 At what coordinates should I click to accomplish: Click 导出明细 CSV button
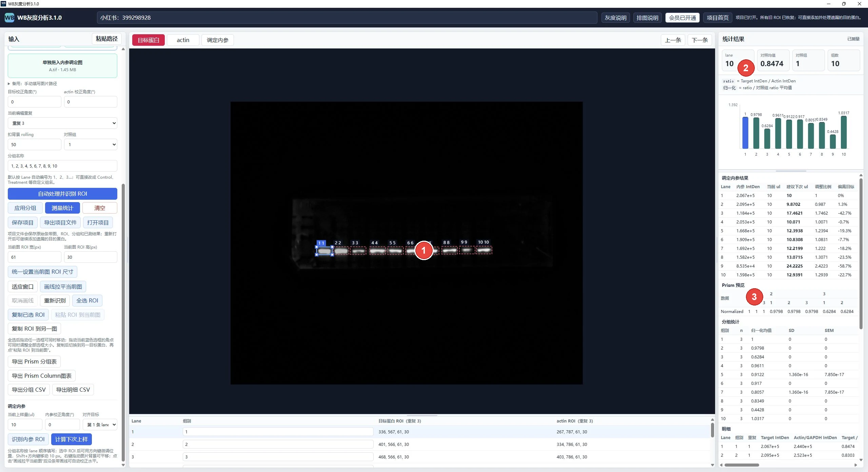click(x=73, y=390)
